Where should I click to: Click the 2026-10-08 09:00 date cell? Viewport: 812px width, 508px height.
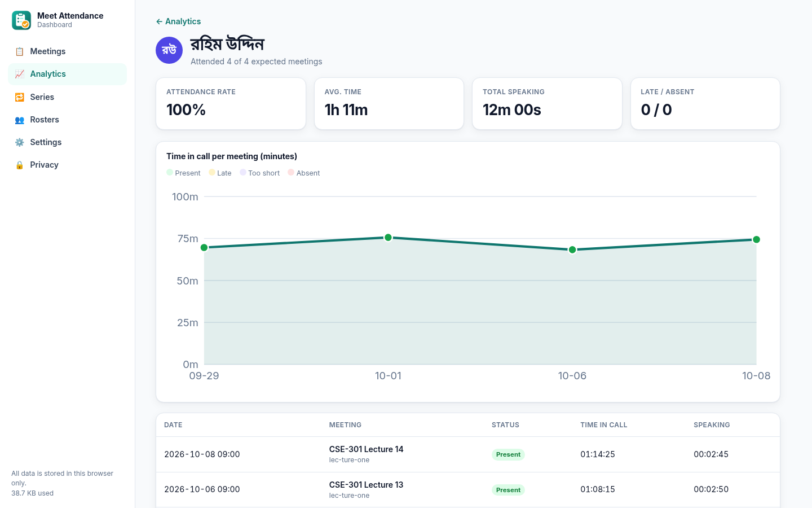click(x=202, y=454)
